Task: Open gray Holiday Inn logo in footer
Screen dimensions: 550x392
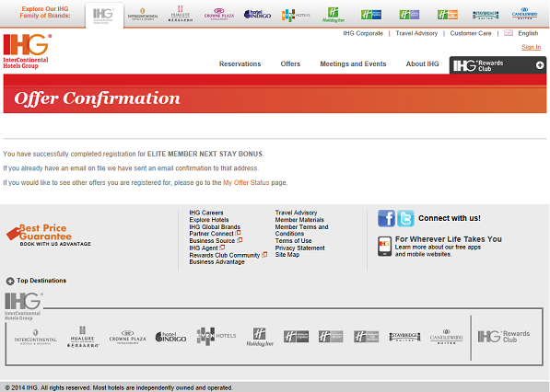Action: coord(260,337)
